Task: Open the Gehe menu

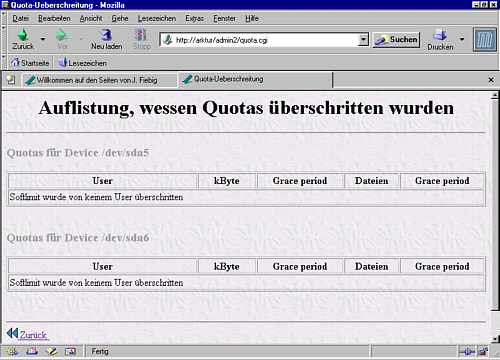Action: click(x=120, y=18)
